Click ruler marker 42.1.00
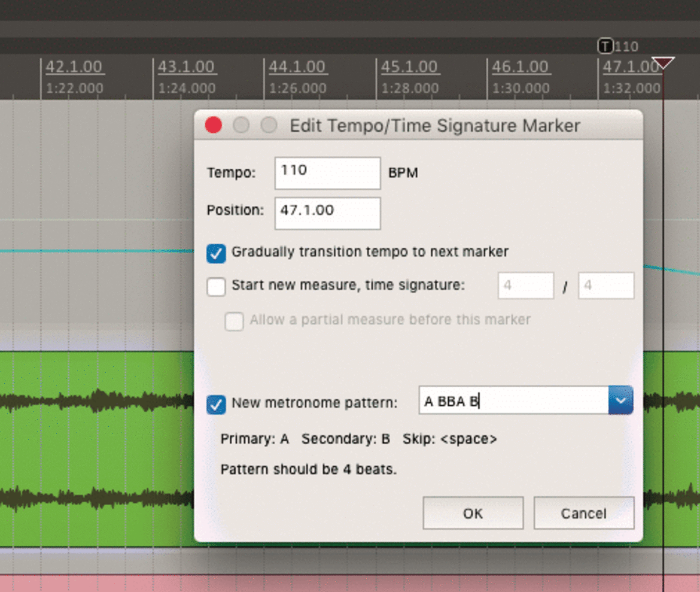This screenshot has height=592, width=700. pyautogui.click(x=74, y=67)
